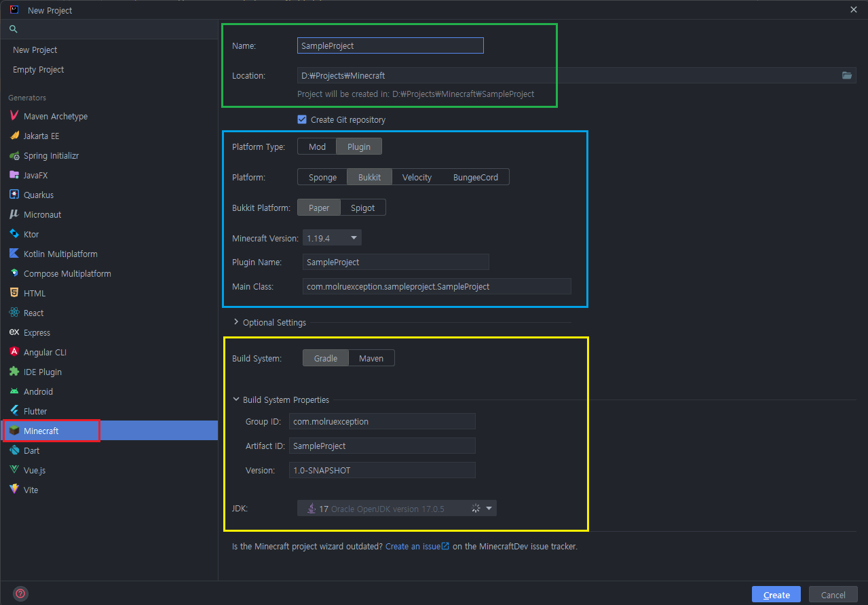Toggle Create Git repository checkbox
Viewport: 868px width, 605px height.
[x=302, y=119]
